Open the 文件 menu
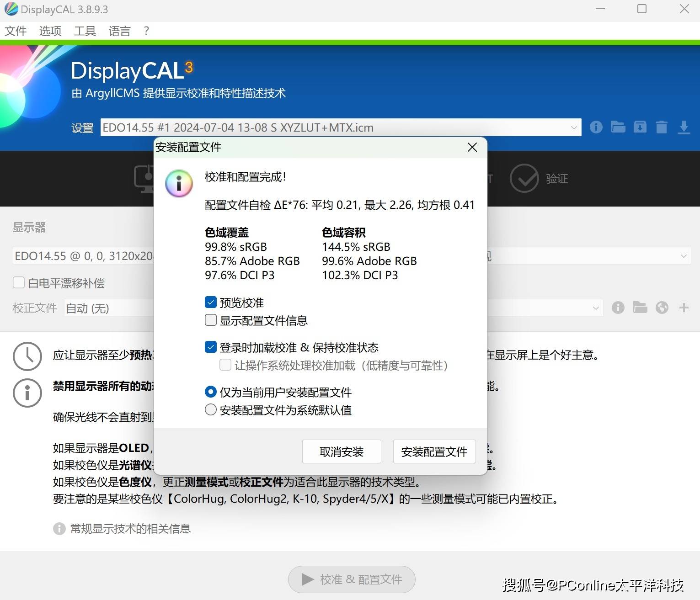This screenshot has height=600, width=700. point(16,31)
